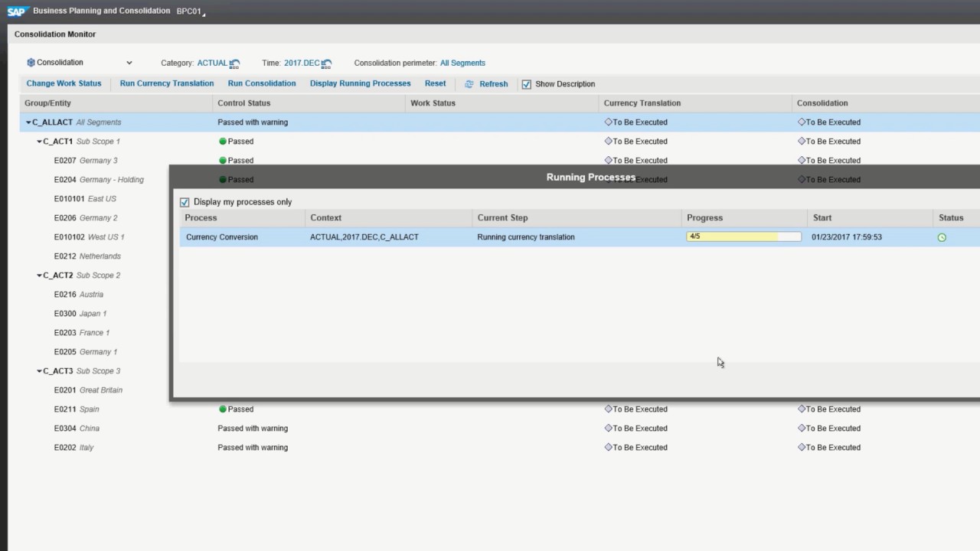The height and width of the screenshot is (551, 980).
Task: Select the E0206 Germany 2 entity
Action: tap(86, 218)
